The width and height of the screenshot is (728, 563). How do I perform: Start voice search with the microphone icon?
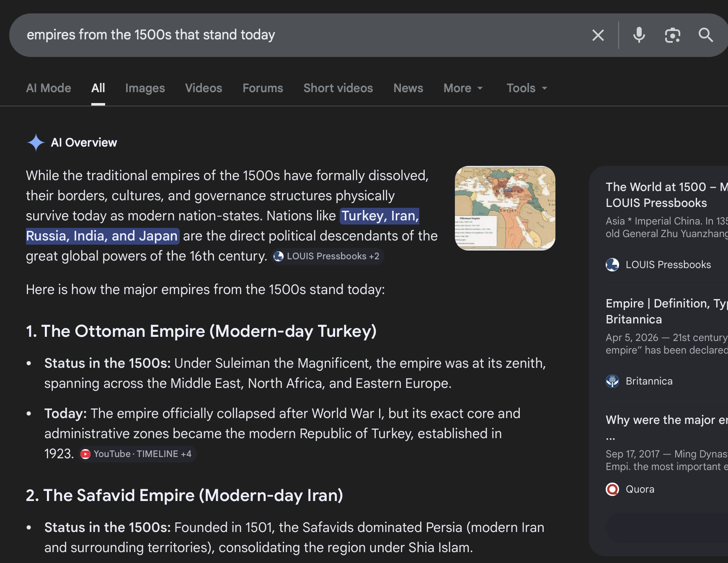639,35
